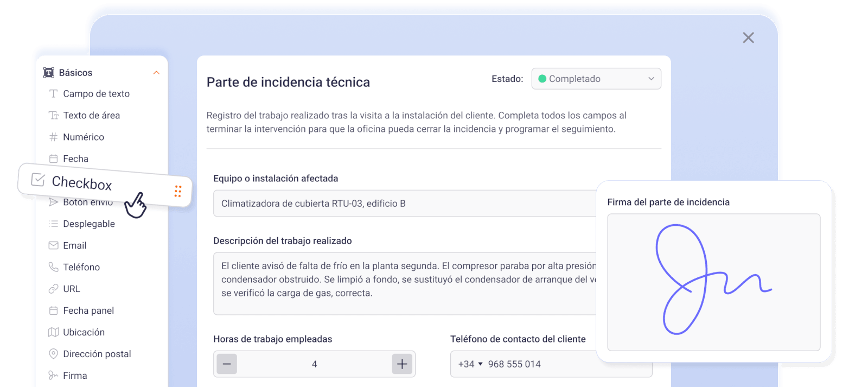The width and height of the screenshot is (868, 387).
Task: Click the Email envelope icon
Action: tap(53, 245)
